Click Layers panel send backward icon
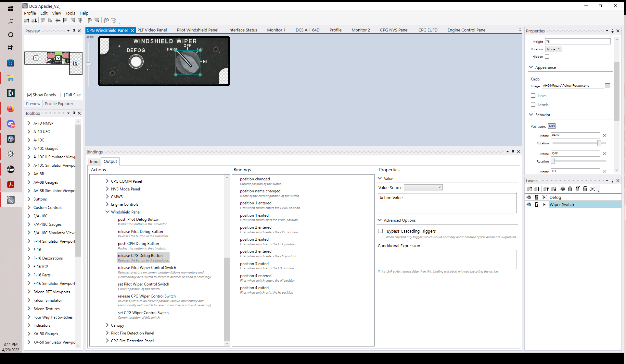626x364 pixels. pyautogui.click(x=537, y=189)
